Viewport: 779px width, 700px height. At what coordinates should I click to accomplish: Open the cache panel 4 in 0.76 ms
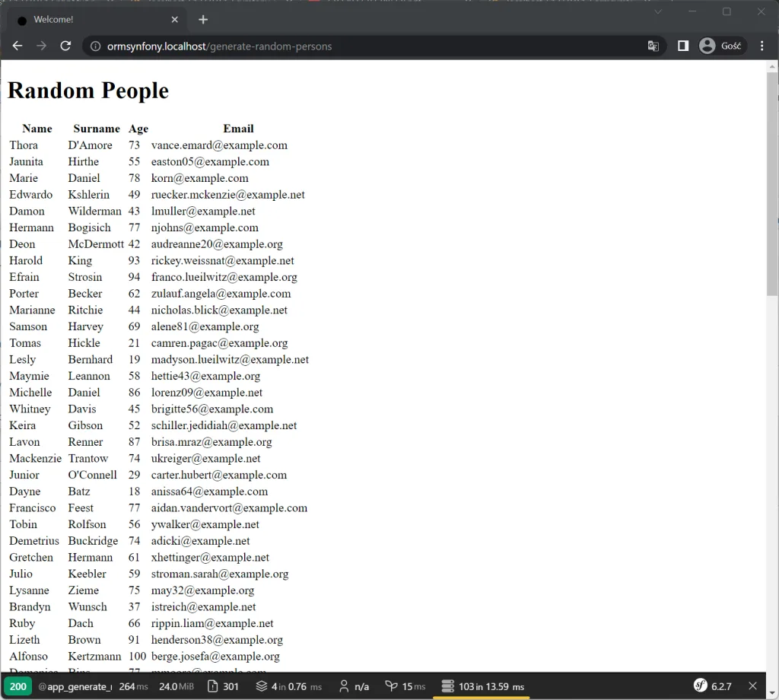pos(288,686)
